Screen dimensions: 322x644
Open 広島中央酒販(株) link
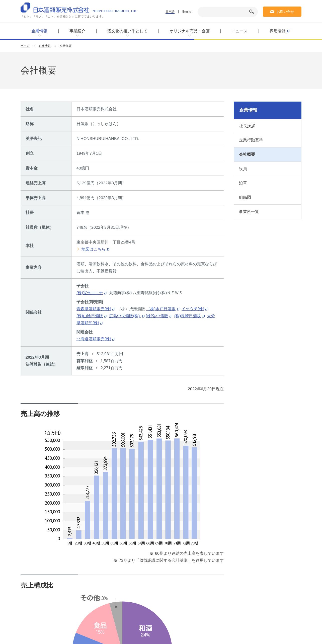(125, 316)
